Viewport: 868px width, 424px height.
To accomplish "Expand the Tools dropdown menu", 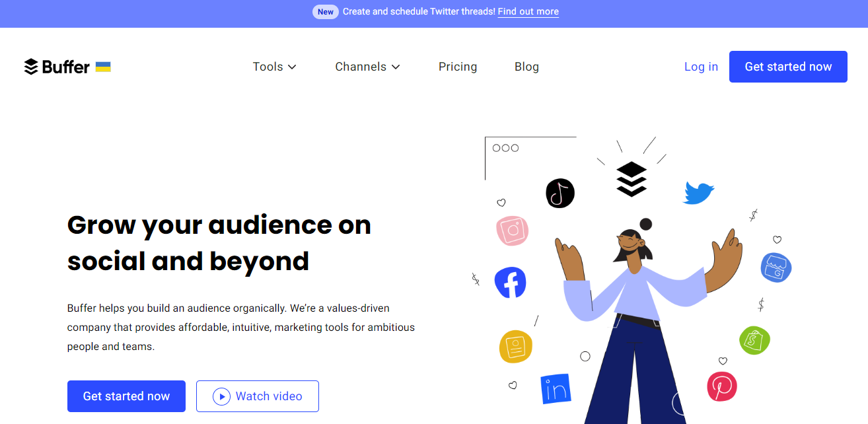I will coord(275,67).
